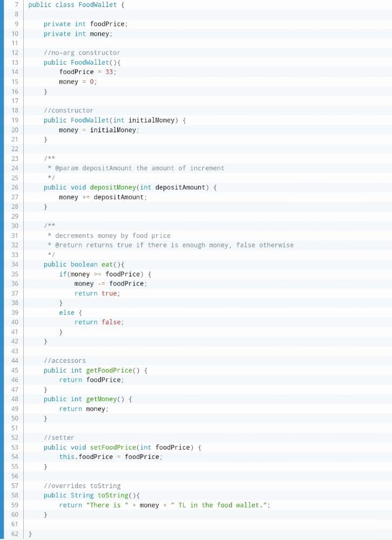This screenshot has height=540, width=392.
Task: Click 'public int getFoodPrice() {' header
Action: click(x=96, y=370)
